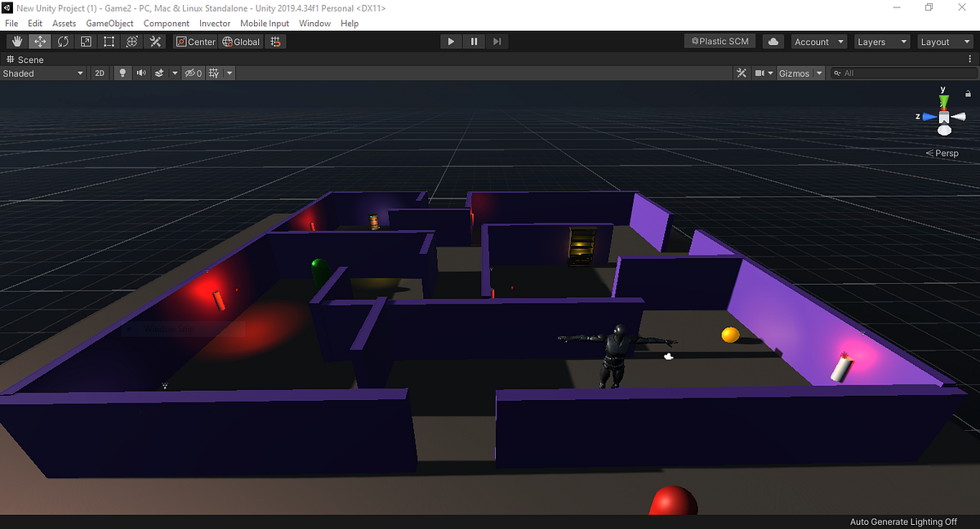The height and width of the screenshot is (529, 980).
Task: Select the Rotate tool
Action: coord(63,41)
